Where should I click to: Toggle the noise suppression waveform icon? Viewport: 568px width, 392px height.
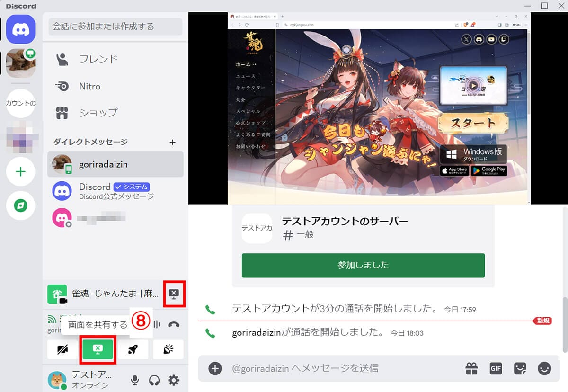(x=157, y=324)
